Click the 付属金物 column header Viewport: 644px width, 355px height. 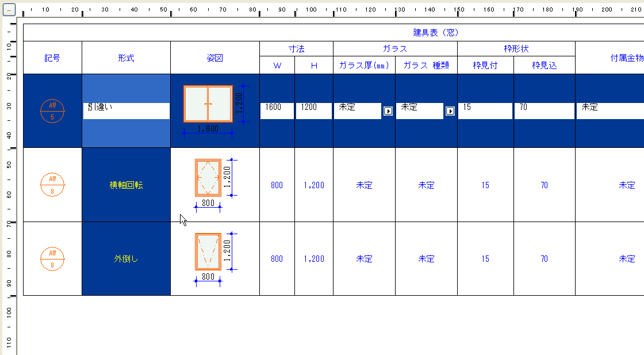627,58
